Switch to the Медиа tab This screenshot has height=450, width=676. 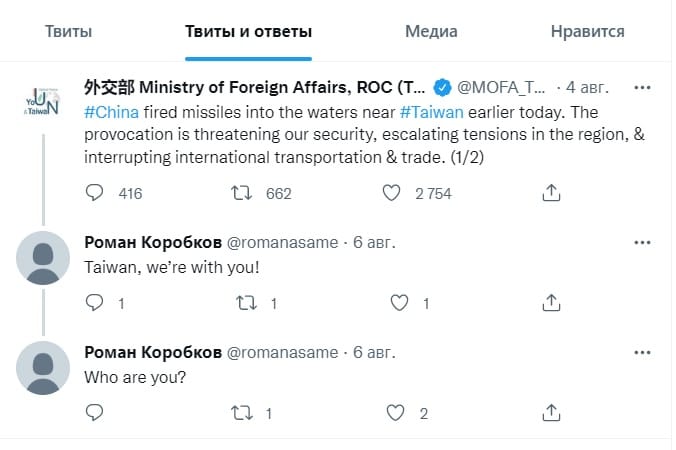click(x=431, y=31)
